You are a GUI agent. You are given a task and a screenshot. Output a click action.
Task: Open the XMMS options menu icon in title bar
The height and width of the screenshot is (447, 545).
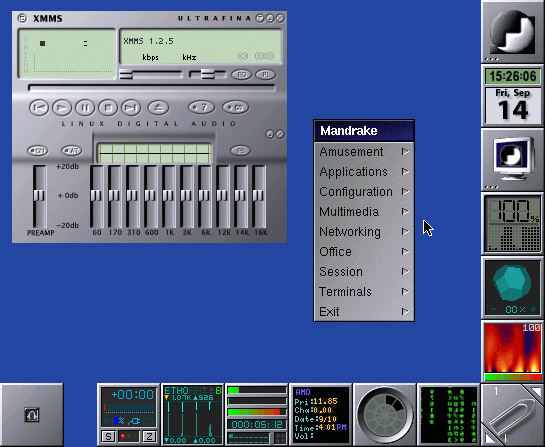22,18
